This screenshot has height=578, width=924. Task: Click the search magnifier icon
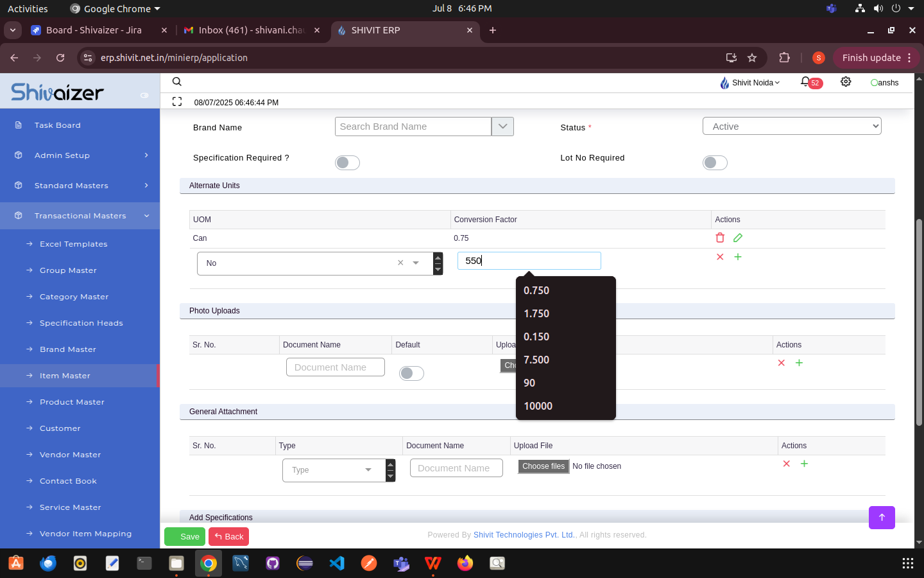point(177,82)
